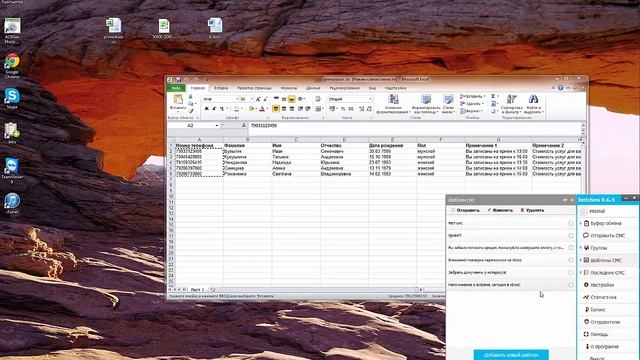
Task: Tick the checkbox for the first template
Action: click(x=571, y=223)
